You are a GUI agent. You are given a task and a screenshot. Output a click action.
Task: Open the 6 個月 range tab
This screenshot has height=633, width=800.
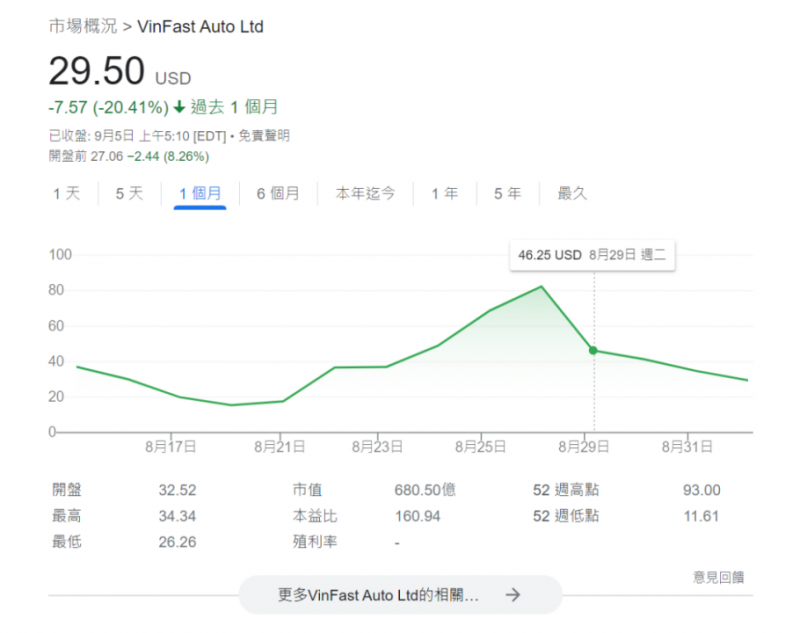pyautogui.click(x=278, y=194)
